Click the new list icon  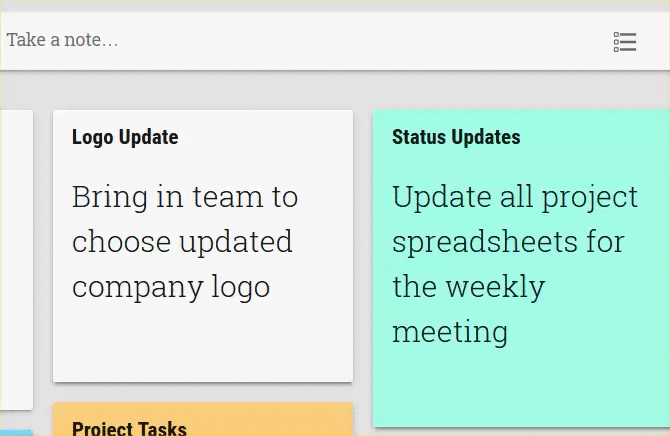point(625,42)
